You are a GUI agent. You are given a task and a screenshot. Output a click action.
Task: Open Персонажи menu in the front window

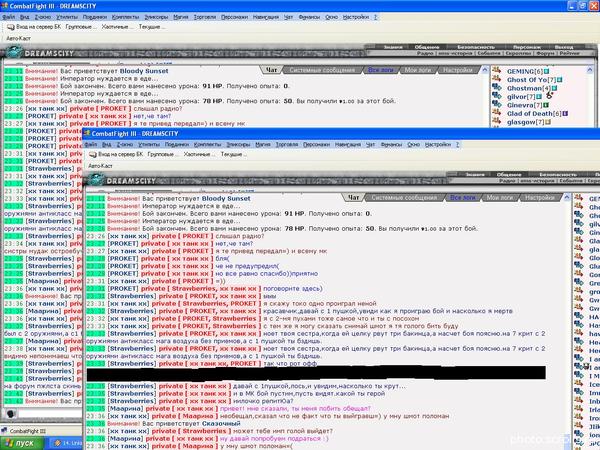[x=316, y=145]
